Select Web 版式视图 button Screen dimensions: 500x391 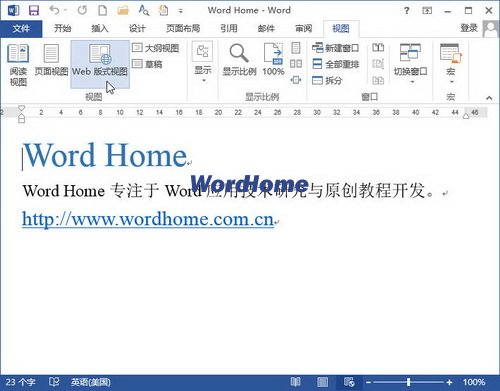point(100,65)
